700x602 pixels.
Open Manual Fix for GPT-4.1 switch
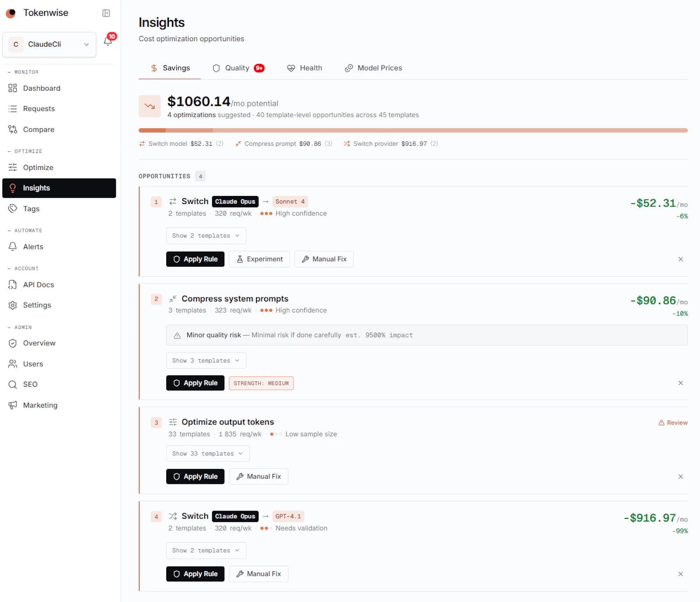pos(259,574)
